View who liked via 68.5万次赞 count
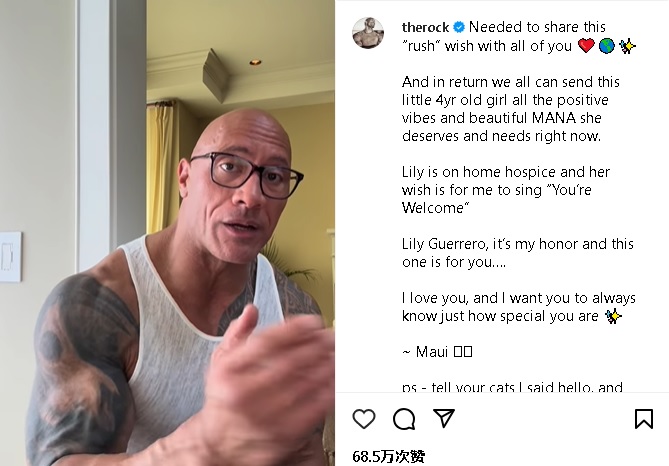 pyautogui.click(x=389, y=457)
